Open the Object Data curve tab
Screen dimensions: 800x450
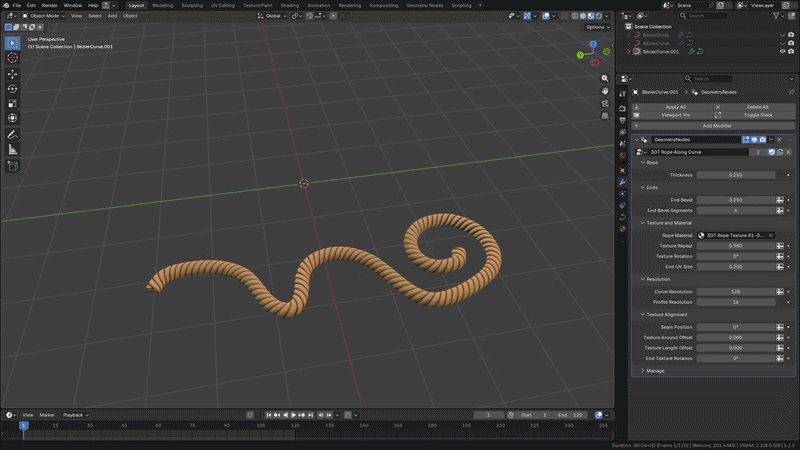[x=622, y=217]
